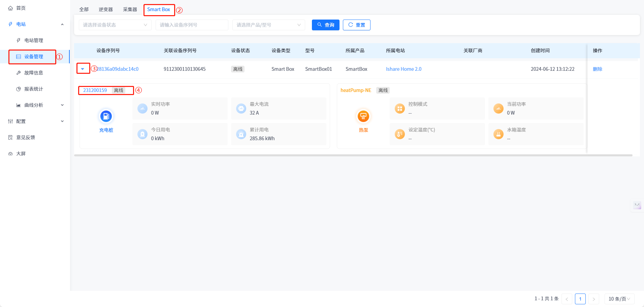Click the real-time power (实时功率) icon

142,109
